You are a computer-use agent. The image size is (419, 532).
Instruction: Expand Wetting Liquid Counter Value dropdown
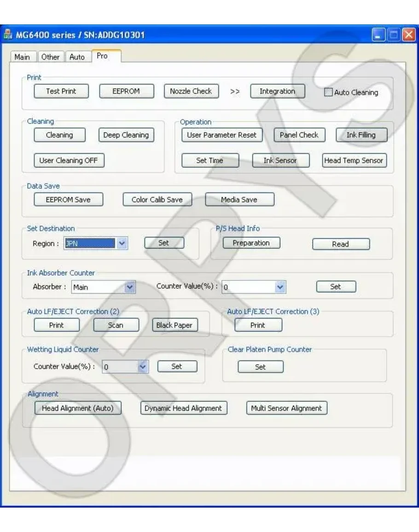point(143,367)
